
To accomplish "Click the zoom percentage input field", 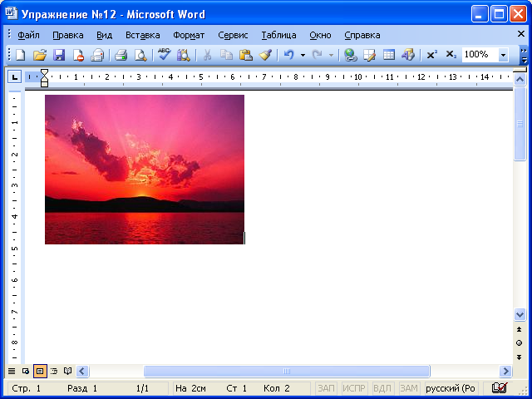I will click(x=480, y=55).
